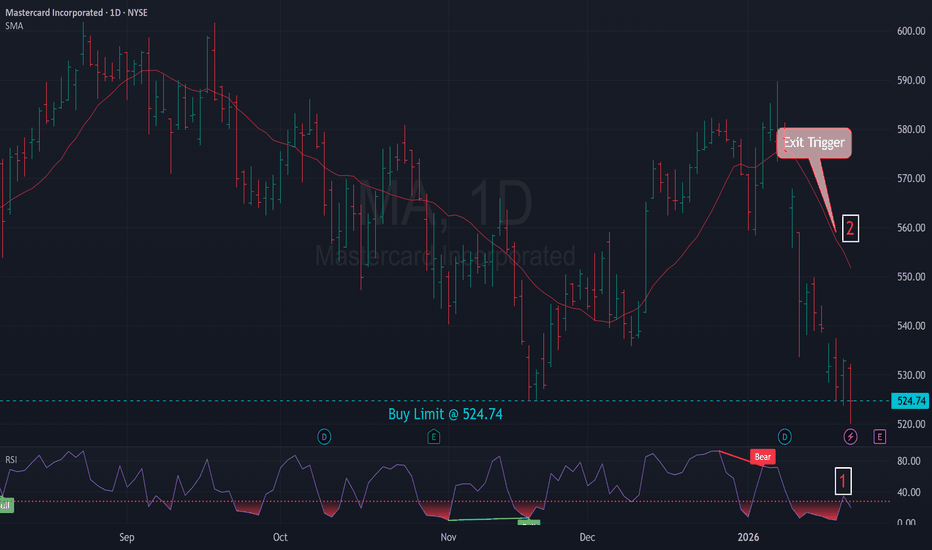
Task: Click the 540.00 price axis label
Action: pos(911,326)
